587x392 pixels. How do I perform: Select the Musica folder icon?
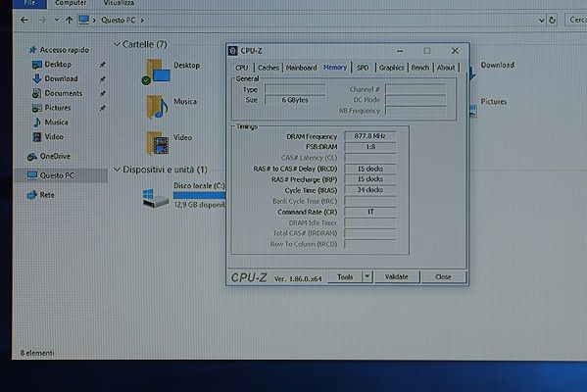pos(157,107)
